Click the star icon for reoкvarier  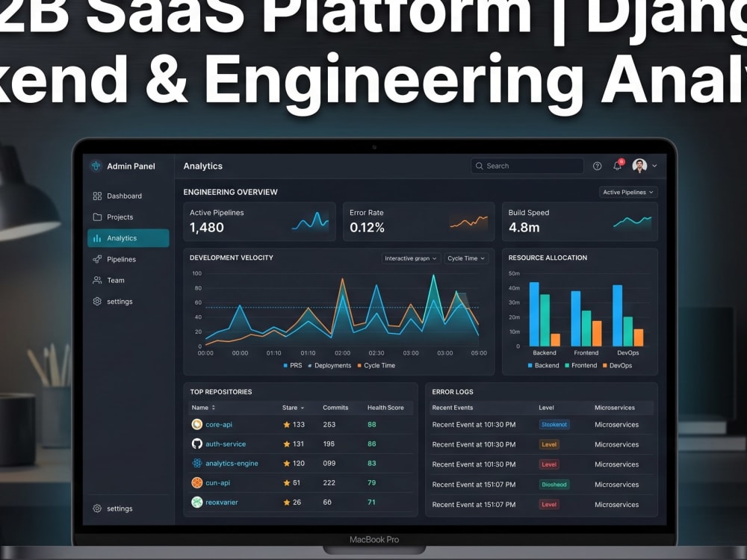(286, 503)
